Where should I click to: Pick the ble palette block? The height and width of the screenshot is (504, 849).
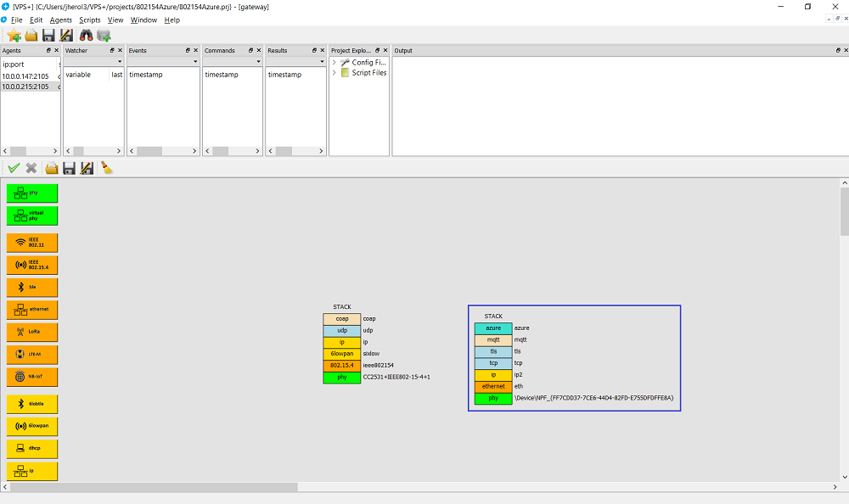tap(32, 287)
